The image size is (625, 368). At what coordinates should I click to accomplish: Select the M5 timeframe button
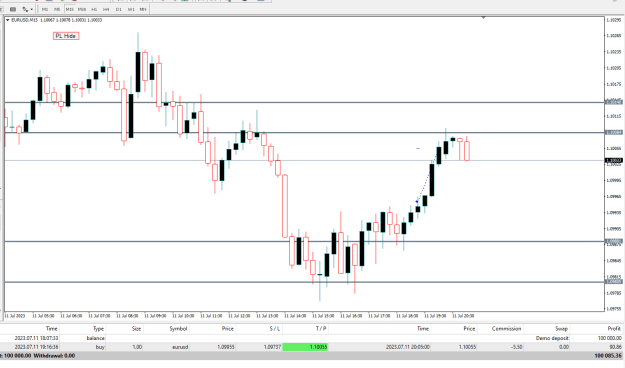[x=57, y=9]
